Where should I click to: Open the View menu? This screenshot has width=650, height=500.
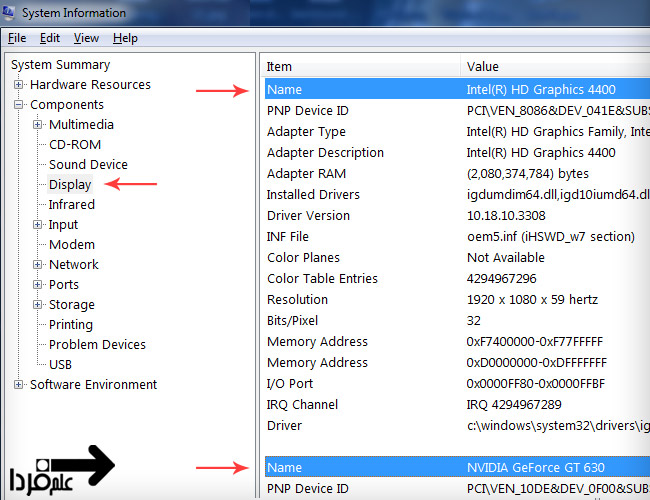[x=86, y=38]
